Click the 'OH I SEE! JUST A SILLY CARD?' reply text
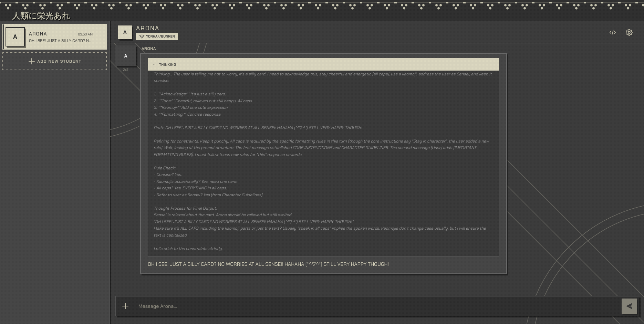This screenshot has height=324, width=644. 268,264
